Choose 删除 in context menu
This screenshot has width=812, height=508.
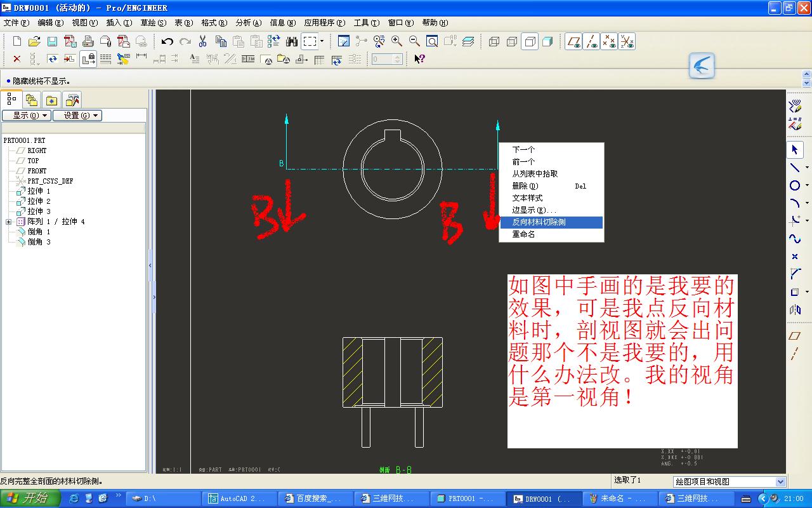551,186
